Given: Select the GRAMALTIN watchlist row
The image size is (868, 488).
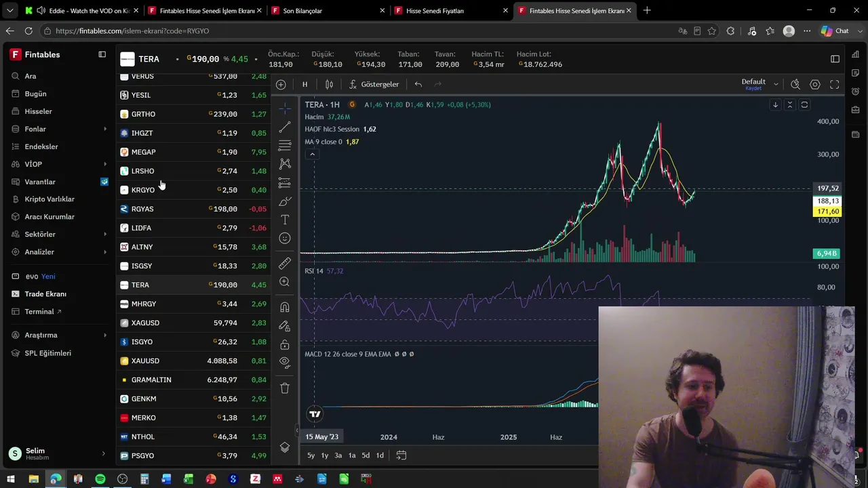Looking at the screenshot, I should click(x=193, y=380).
